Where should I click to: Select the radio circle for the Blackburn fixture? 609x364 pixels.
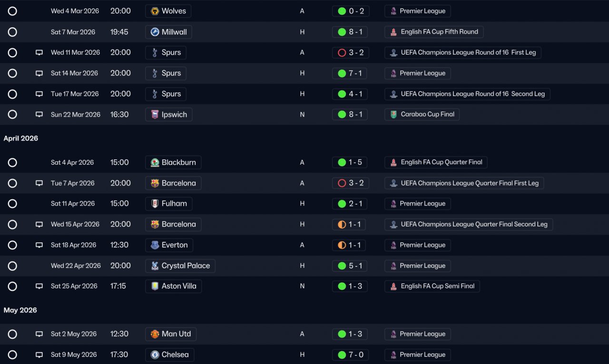[12, 162]
